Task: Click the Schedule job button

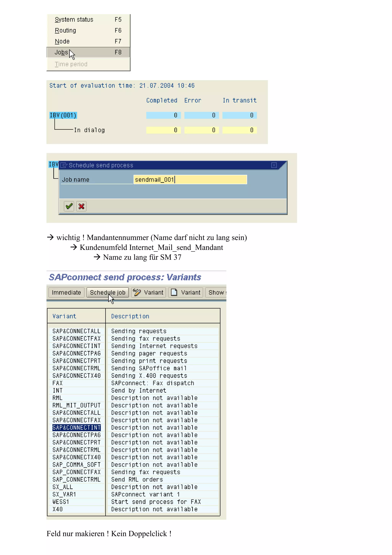Action: 108,292
